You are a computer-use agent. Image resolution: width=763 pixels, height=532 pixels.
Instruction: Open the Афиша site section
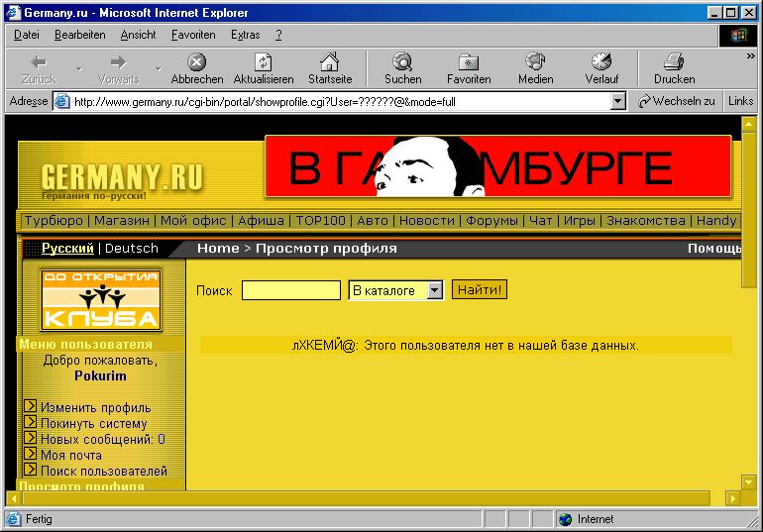261,221
